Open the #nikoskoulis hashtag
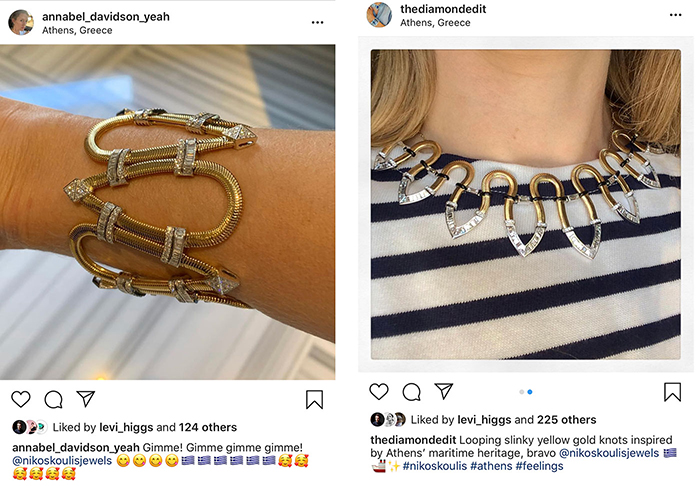 click(x=435, y=466)
